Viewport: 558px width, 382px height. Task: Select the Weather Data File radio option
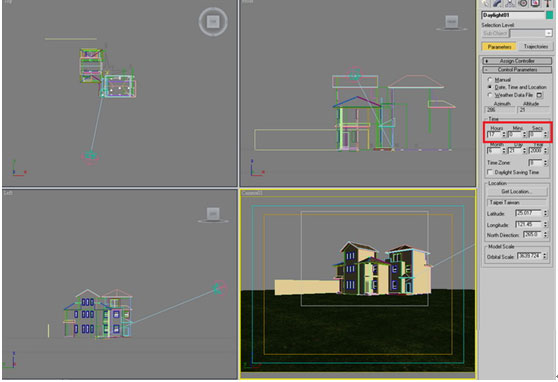(x=490, y=95)
